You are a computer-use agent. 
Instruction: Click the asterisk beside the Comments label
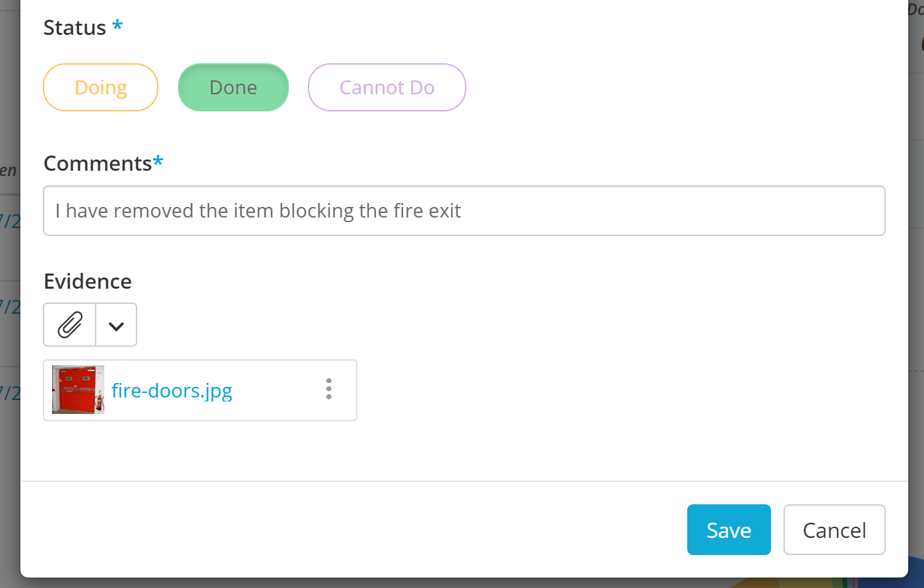158,161
